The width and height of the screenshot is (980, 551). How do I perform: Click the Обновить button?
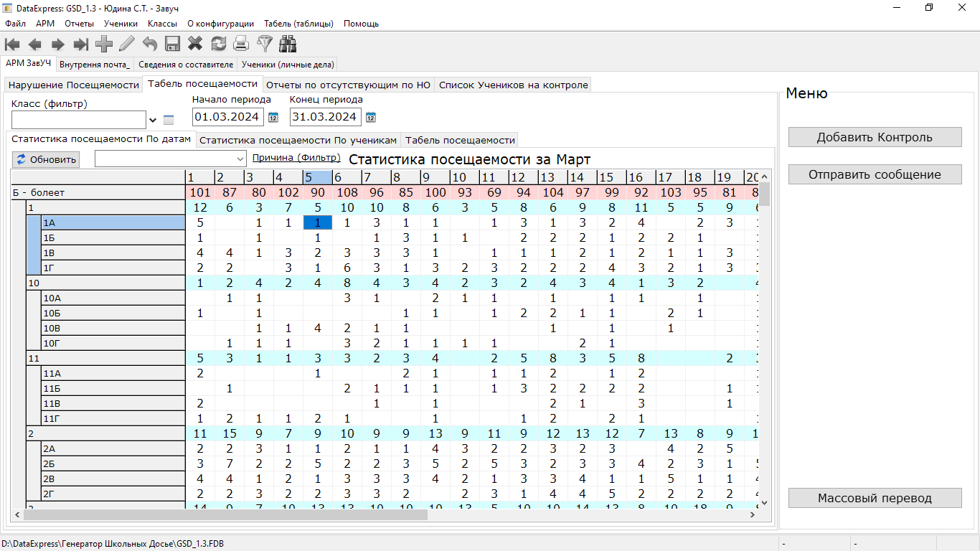(x=46, y=159)
